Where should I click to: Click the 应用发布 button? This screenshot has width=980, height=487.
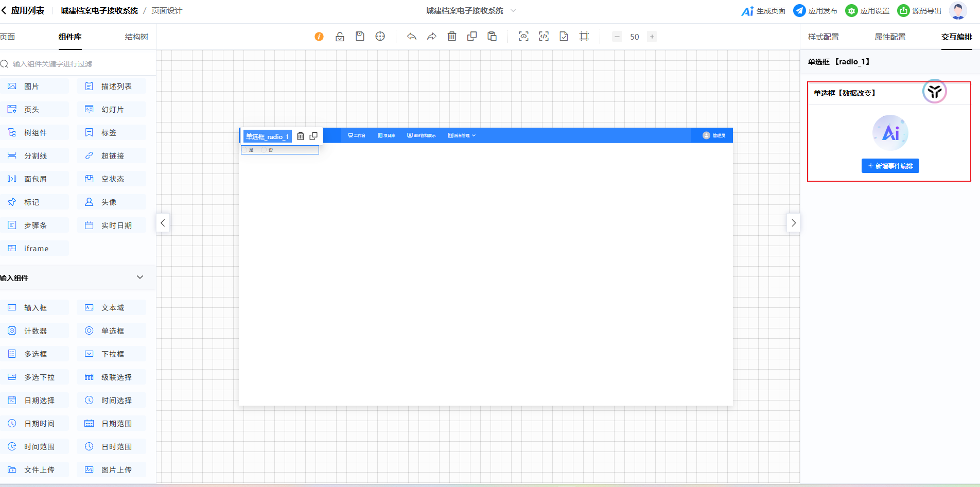click(815, 11)
